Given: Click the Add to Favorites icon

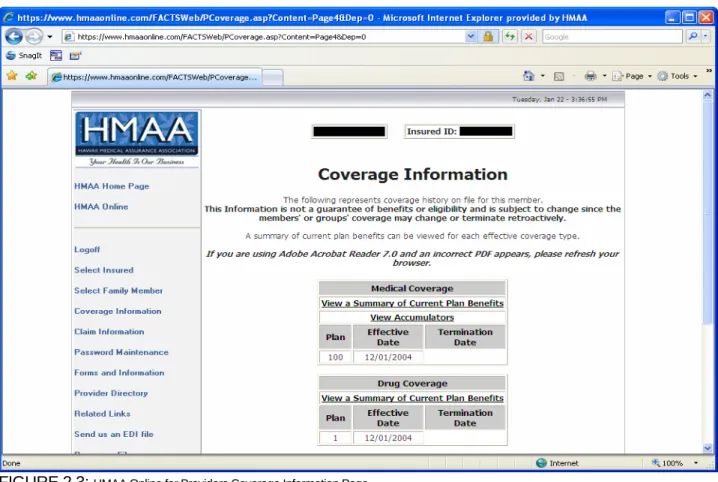Looking at the screenshot, I should (x=31, y=76).
